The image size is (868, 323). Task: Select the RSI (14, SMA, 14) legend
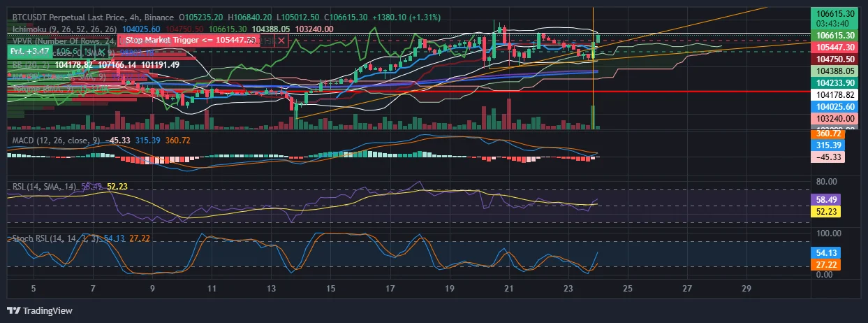click(x=44, y=187)
